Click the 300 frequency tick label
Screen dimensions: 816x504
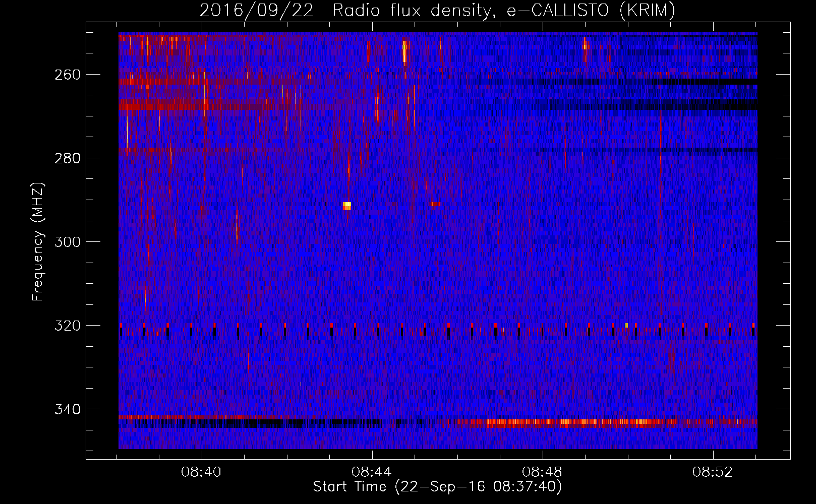pos(67,242)
